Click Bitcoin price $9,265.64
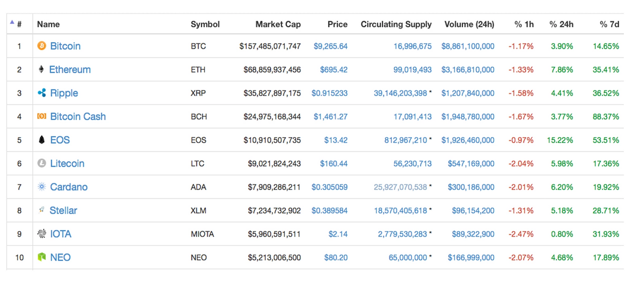This screenshot has width=644, height=286. (x=331, y=46)
